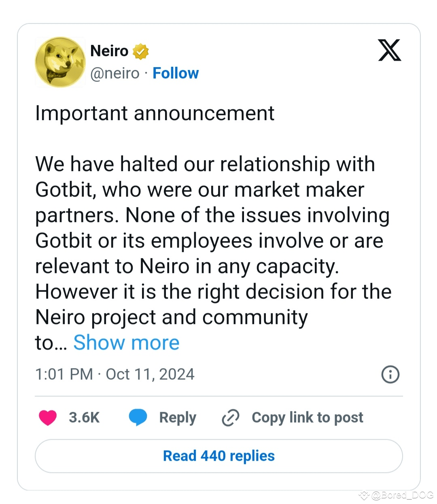
Task: Click the Important announcement headline line
Action: pos(155,113)
